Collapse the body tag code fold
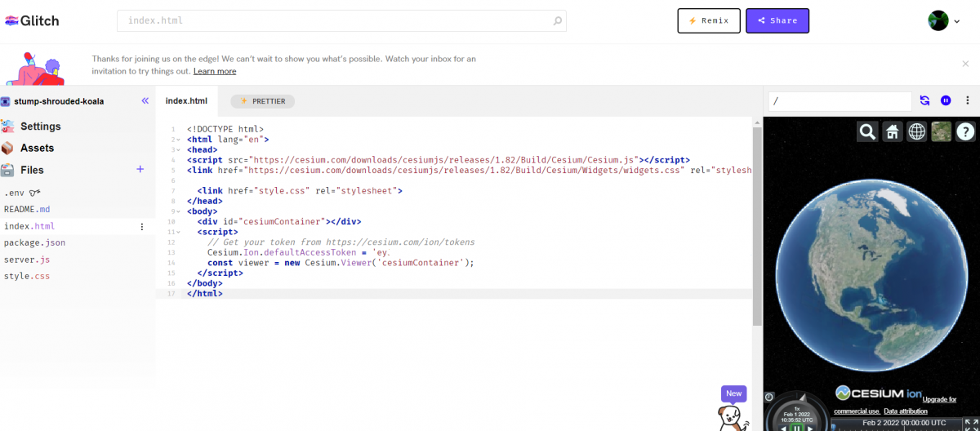Image resolution: width=980 pixels, height=431 pixels. pos(177,211)
